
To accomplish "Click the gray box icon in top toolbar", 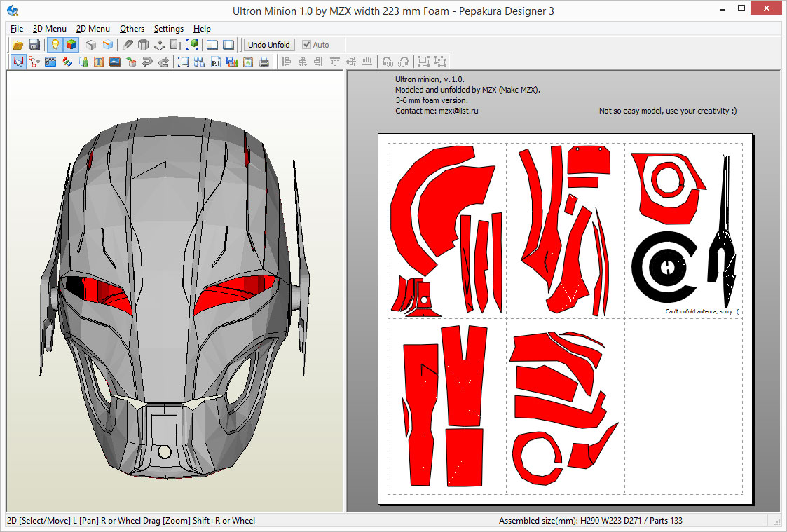I will click(91, 45).
